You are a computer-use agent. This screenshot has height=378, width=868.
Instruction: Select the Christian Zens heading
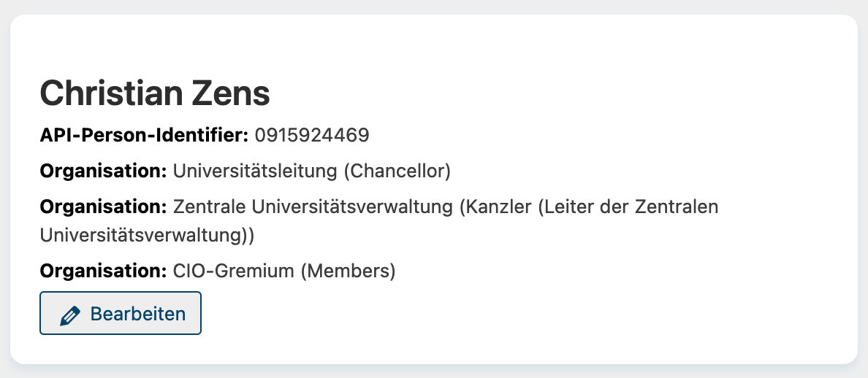[155, 93]
